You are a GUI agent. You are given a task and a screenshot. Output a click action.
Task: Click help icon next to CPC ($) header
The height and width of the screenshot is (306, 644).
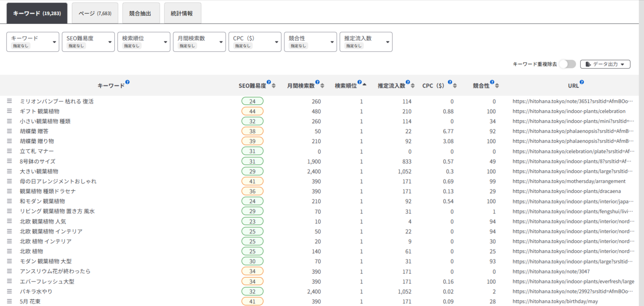pyautogui.click(x=450, y=82)
